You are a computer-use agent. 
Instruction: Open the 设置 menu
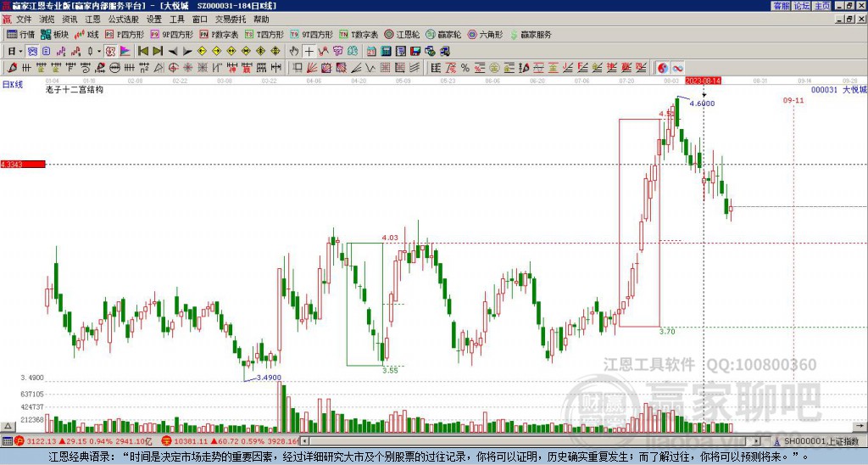154,20
